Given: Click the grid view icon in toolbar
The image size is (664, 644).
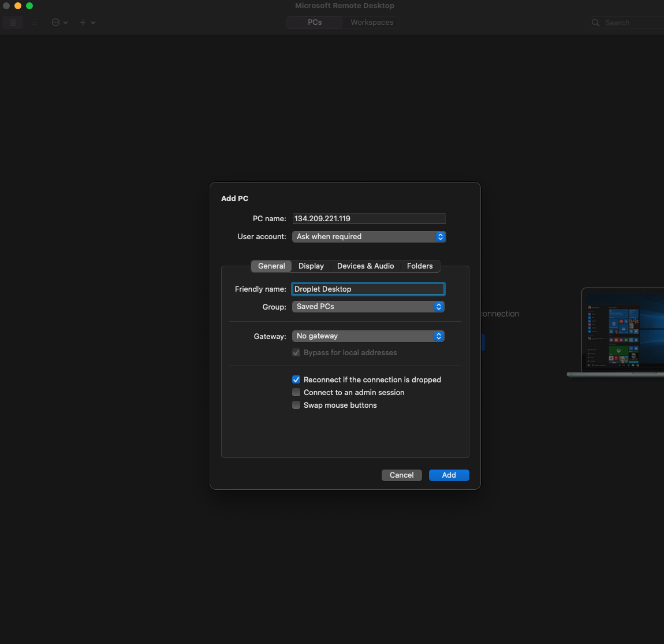Looking at the screenshot, I should [x=13, y=23].
